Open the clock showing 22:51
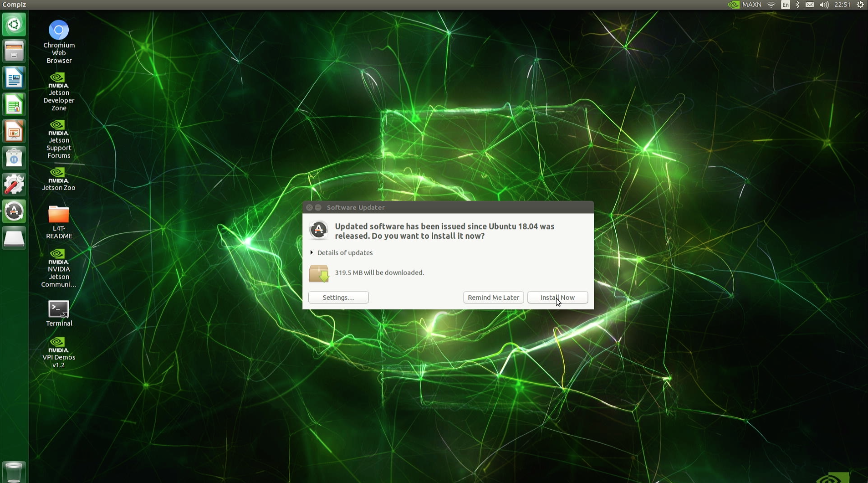 pos(842,5)
